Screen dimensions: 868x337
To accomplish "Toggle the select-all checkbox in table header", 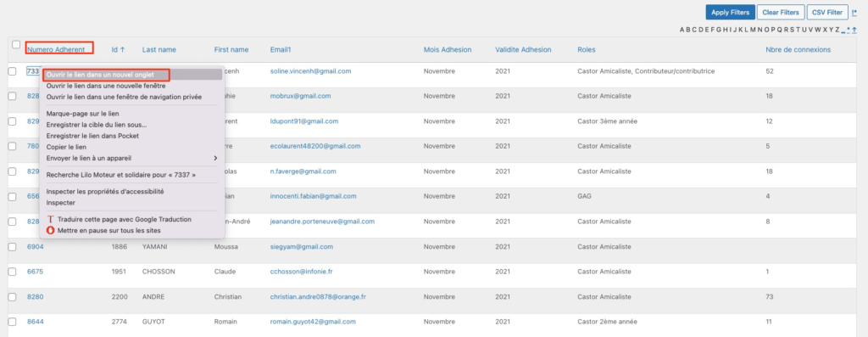I will (x=16, y=44).
